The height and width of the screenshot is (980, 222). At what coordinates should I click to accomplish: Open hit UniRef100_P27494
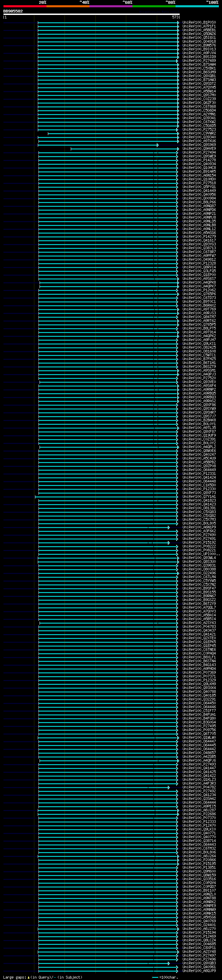coord(199,153)
